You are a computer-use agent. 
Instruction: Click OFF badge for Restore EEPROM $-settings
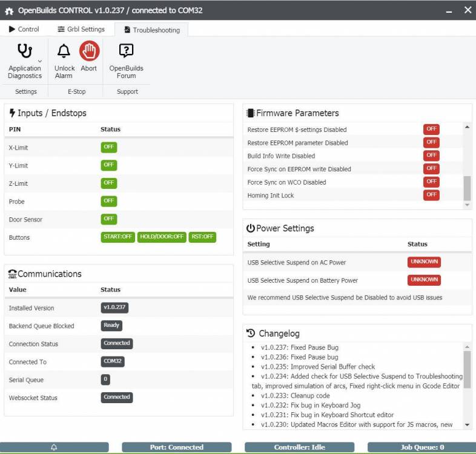pyautogui.click(x=431, y=129)
